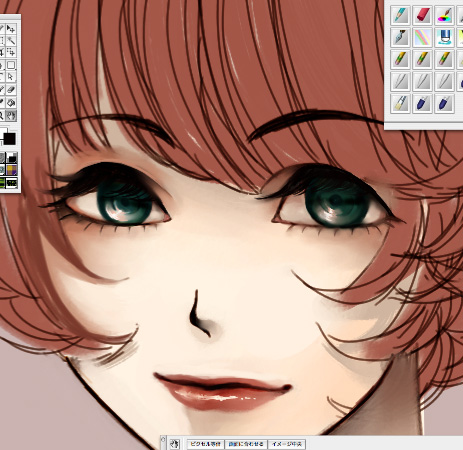
Task: Select the dashed-box selection tool with plus sign
Action: pyautogui.click(x=11, y=52)
